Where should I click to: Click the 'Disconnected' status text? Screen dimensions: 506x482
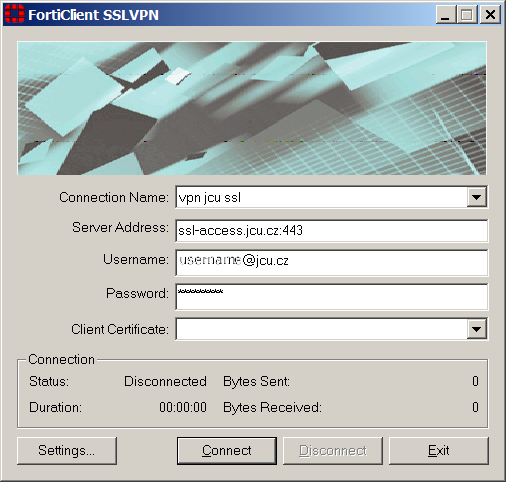click(x=165, y=381)
